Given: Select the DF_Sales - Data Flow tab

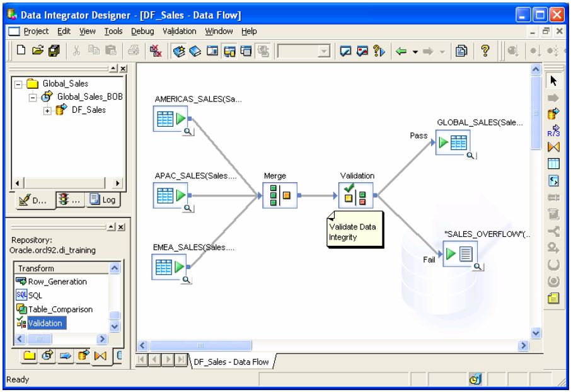Looking at the screenshot, I should click(231, 362).
